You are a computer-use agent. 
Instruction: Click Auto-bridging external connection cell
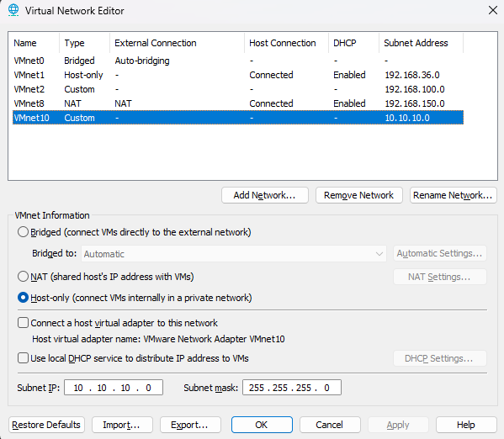click(x=142, y=61)
